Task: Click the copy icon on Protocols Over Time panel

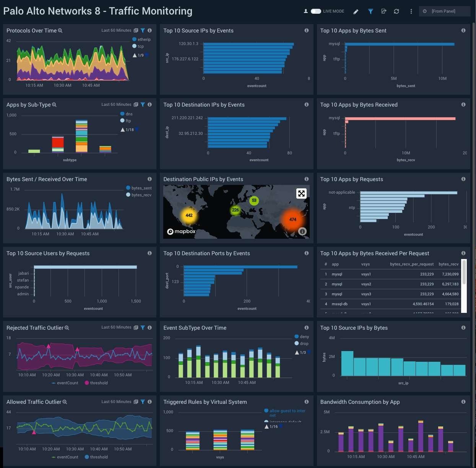Action: (136, 30)
